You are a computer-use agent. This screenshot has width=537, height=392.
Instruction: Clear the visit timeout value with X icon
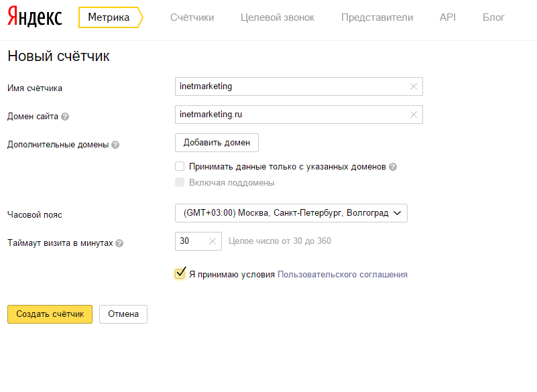coord(213,241)
